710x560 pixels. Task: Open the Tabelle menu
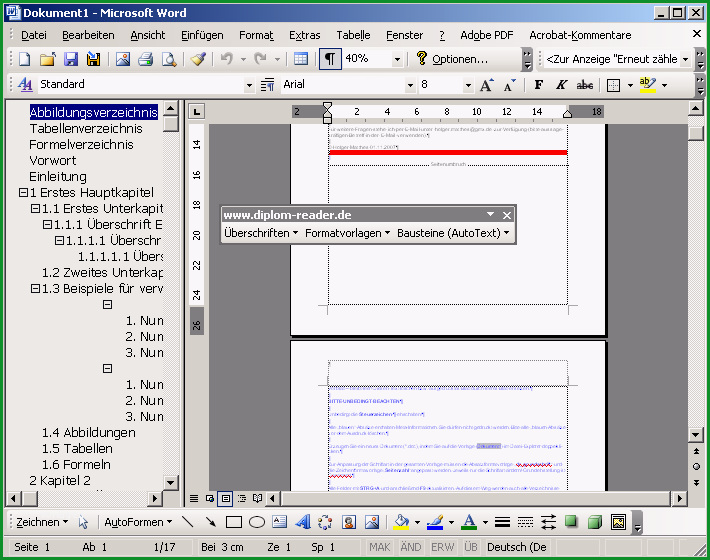pos(353,35)
